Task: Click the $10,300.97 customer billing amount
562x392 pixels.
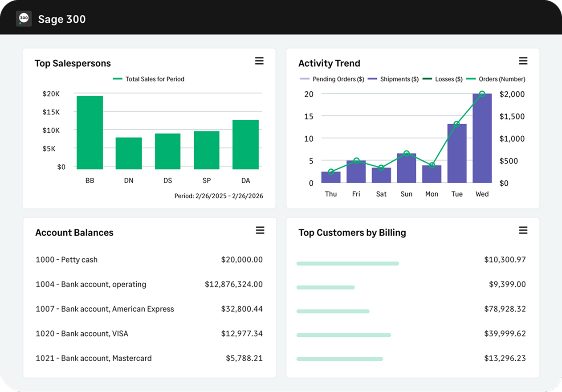Action: [x=505, y=260]
